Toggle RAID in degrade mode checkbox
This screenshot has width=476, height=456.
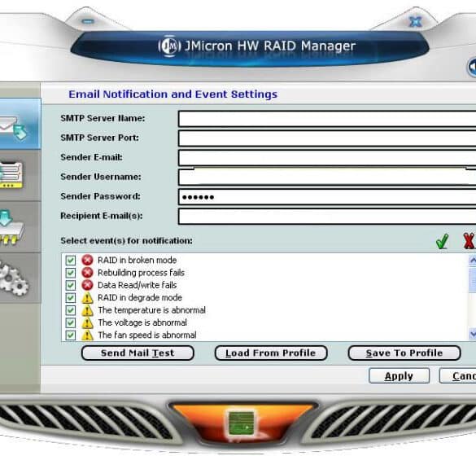pos(71,298)
